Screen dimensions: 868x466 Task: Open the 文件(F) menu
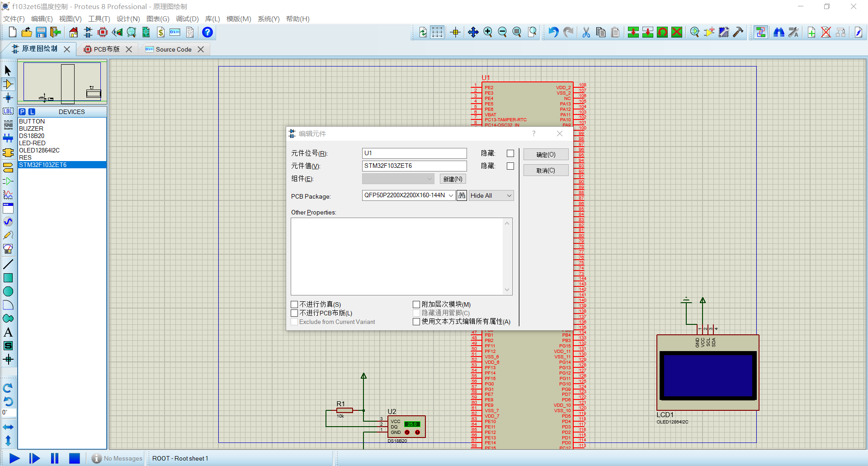[14, 19]
